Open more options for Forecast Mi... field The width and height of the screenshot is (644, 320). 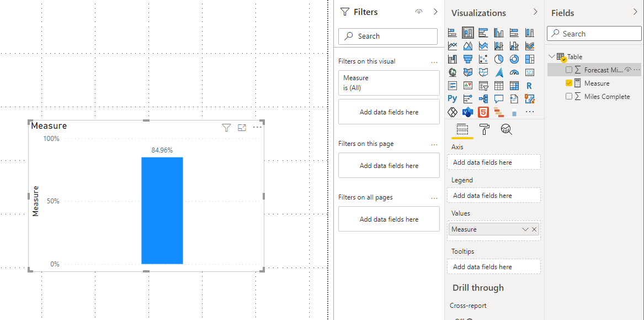(637, 70)
